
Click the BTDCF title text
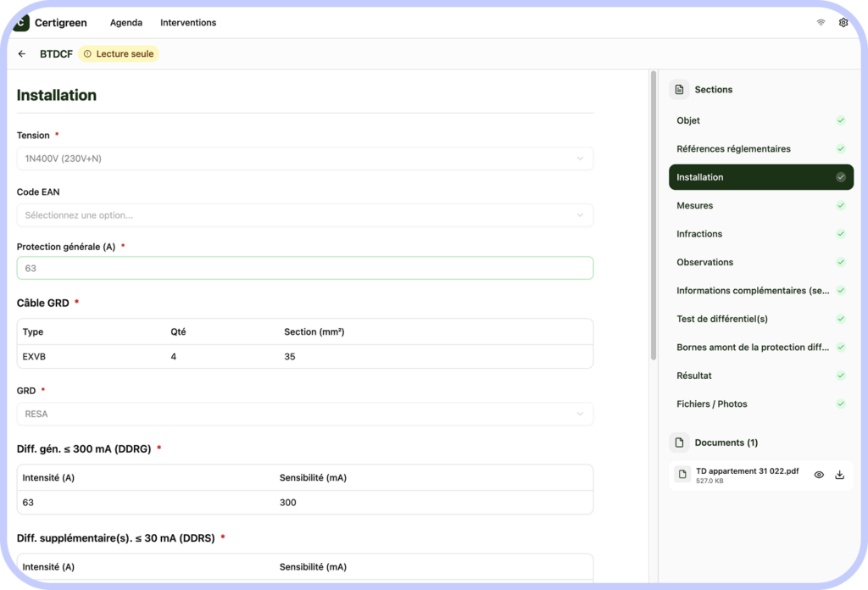56,53
